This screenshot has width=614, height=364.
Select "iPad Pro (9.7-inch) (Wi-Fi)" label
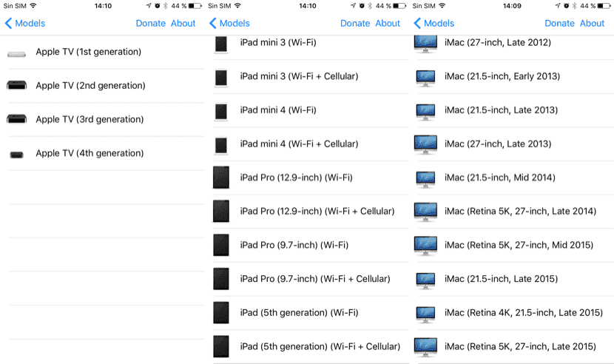coord(294,245)
